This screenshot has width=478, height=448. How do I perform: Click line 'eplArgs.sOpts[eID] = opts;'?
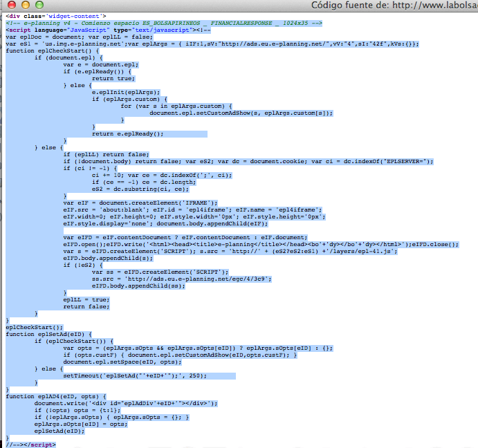click(81, 424)
